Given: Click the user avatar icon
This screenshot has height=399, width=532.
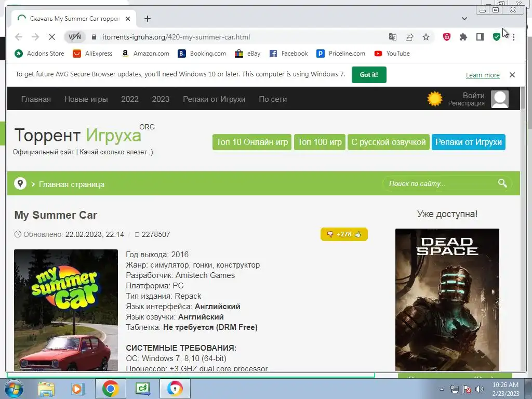Looking at the screenshot, I should (x=500, y=99).
